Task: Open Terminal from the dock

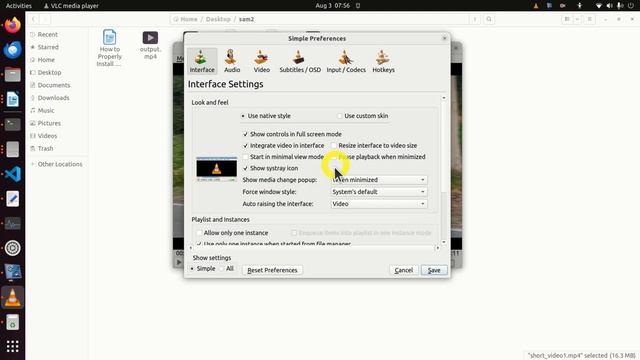Action: [13, 124]
